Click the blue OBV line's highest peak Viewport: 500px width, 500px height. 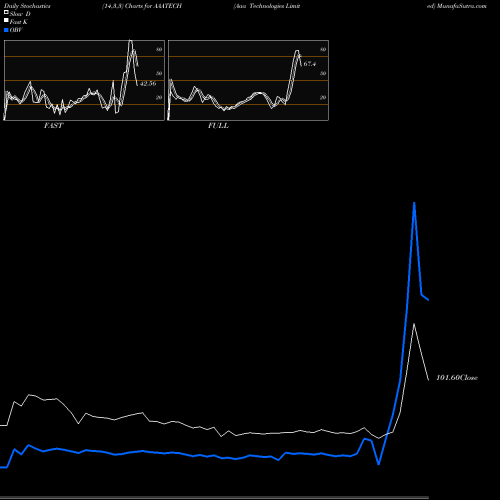point(414,203)
